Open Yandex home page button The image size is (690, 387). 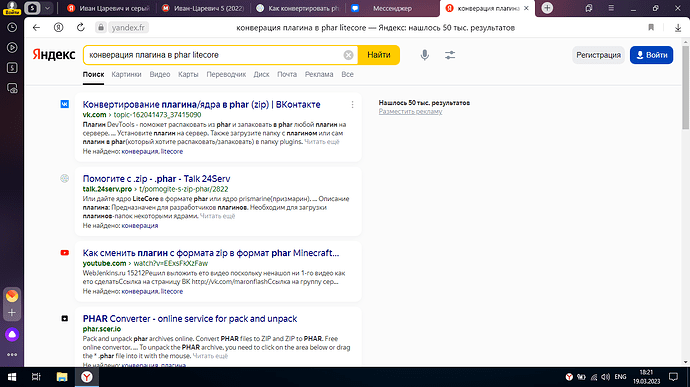(58, 28)
